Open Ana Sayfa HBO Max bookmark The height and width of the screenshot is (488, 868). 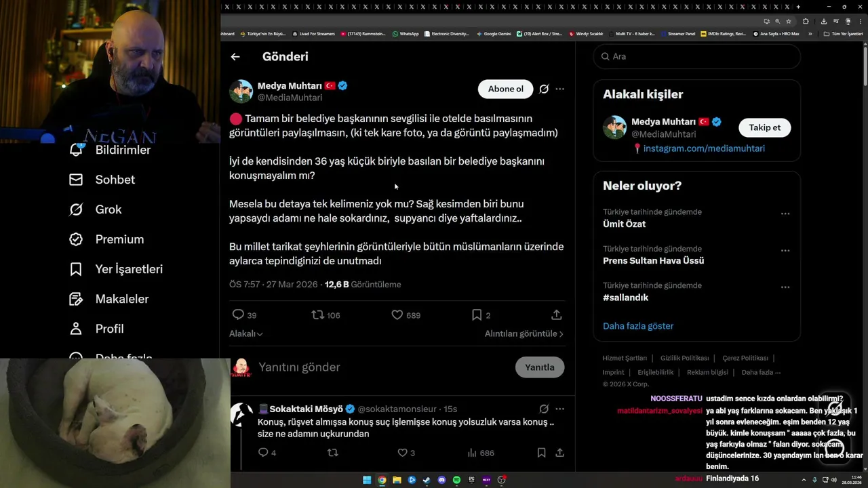tap(776, 33)
